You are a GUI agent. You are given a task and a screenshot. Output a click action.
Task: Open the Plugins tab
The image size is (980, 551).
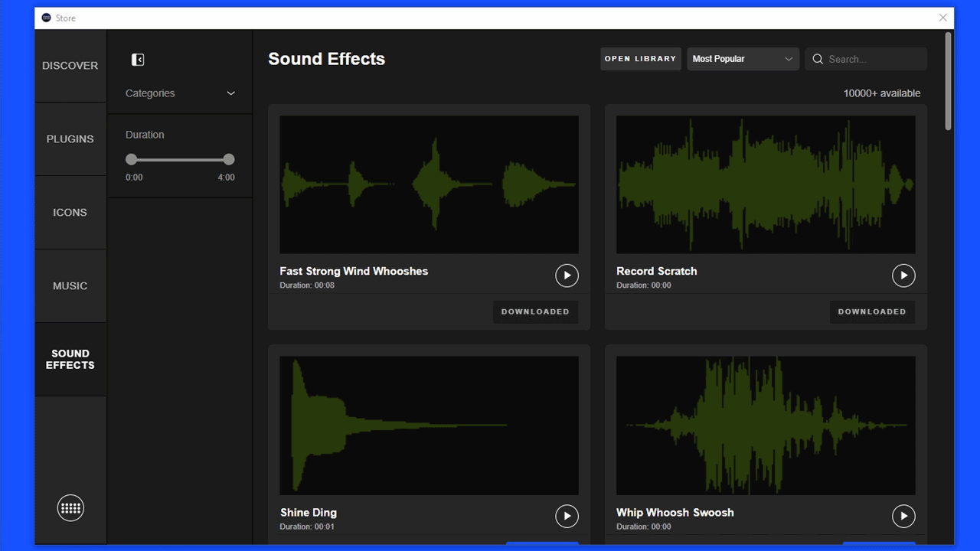click(70, 139)
